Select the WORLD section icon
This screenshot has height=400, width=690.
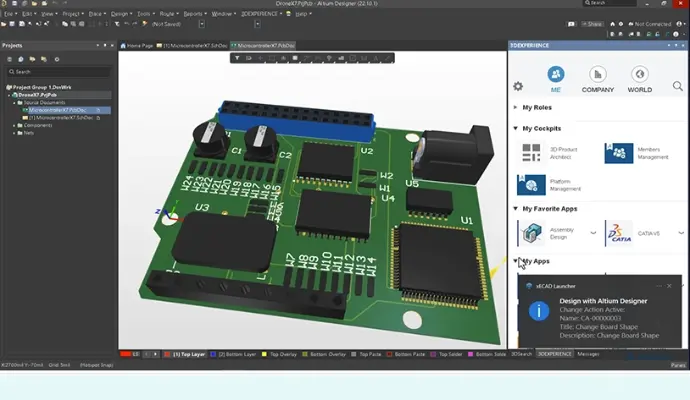click(x=639, y=74)
